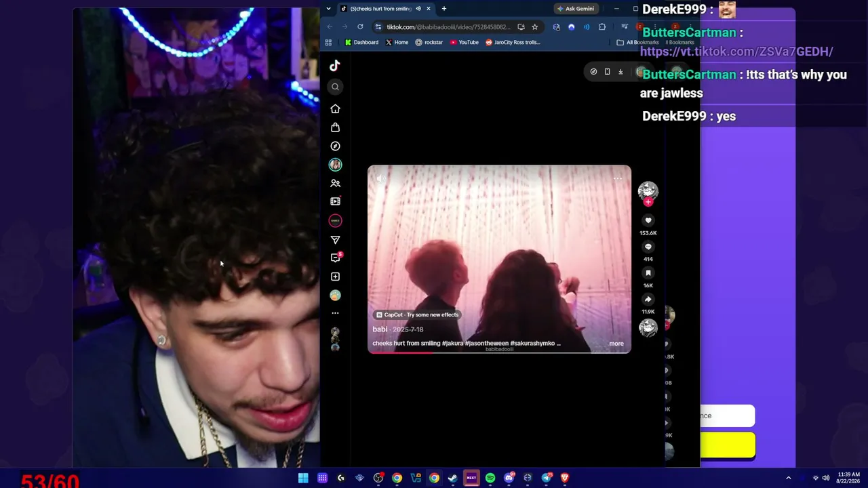Open the LIVE section in sidebar
Screen dimensions: 868x488
click(335, 201)
